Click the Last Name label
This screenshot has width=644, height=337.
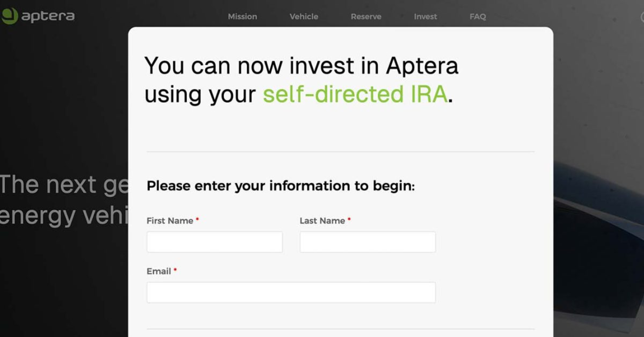coord(322,221)
